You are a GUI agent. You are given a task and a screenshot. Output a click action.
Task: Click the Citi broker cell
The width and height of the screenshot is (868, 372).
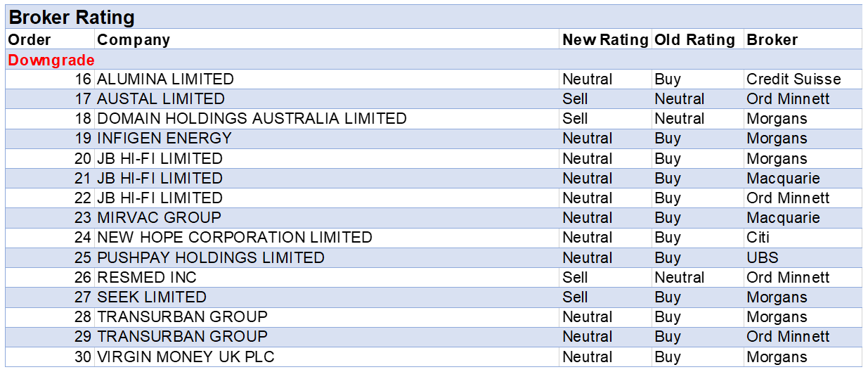click(x=758, y=238)
